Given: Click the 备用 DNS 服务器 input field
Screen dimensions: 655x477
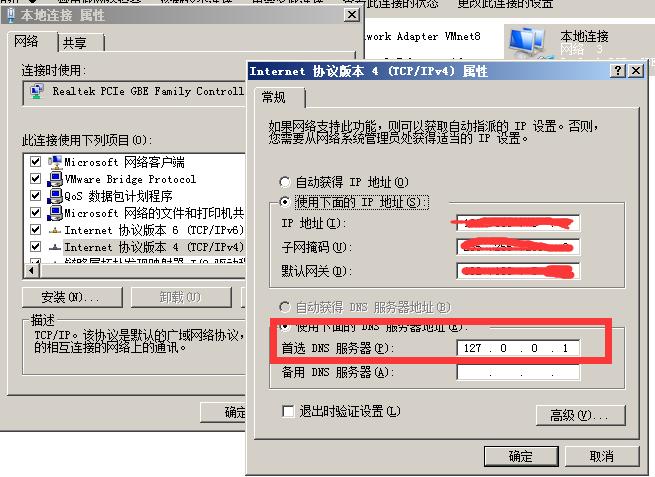Looking at the screenshot, I should 518,372.
